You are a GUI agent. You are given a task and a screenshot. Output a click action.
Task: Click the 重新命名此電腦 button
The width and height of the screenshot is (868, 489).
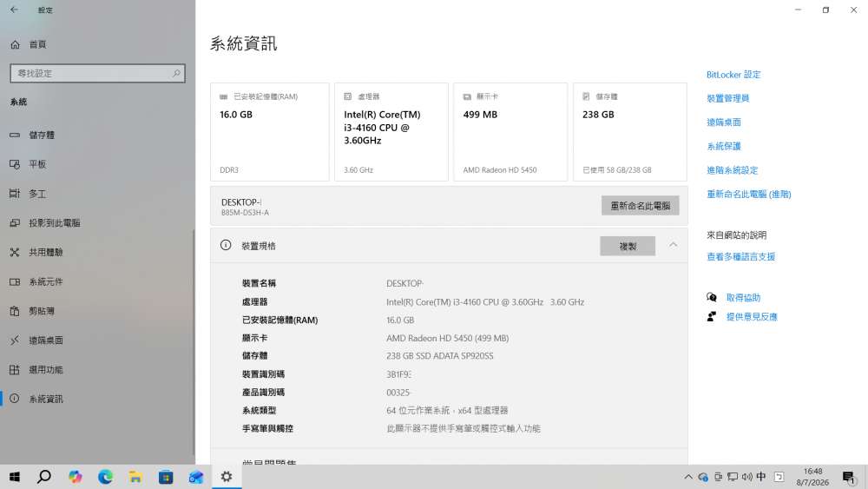[640, 206]
